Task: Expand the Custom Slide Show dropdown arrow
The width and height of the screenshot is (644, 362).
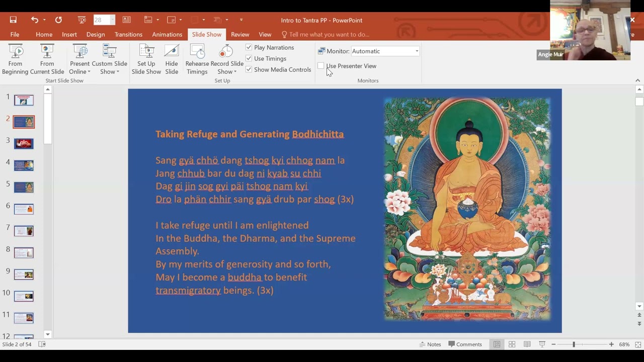Action: 118,72
